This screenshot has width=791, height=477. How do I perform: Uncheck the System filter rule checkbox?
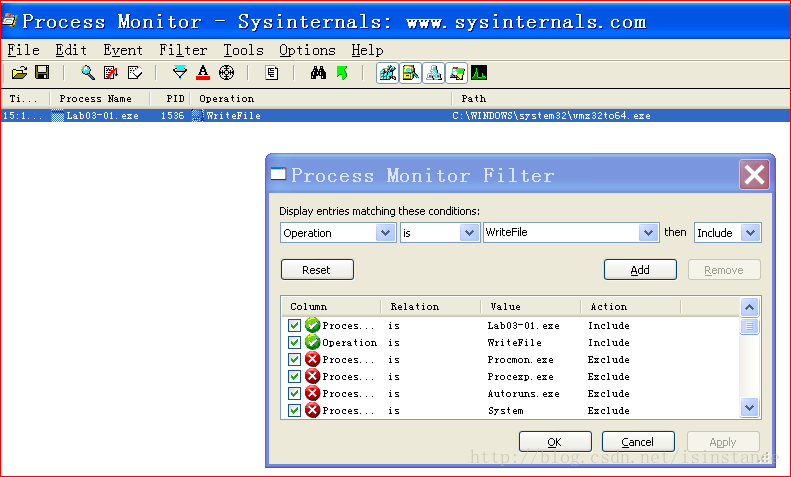pyautogui.click(x=294, y=410)
